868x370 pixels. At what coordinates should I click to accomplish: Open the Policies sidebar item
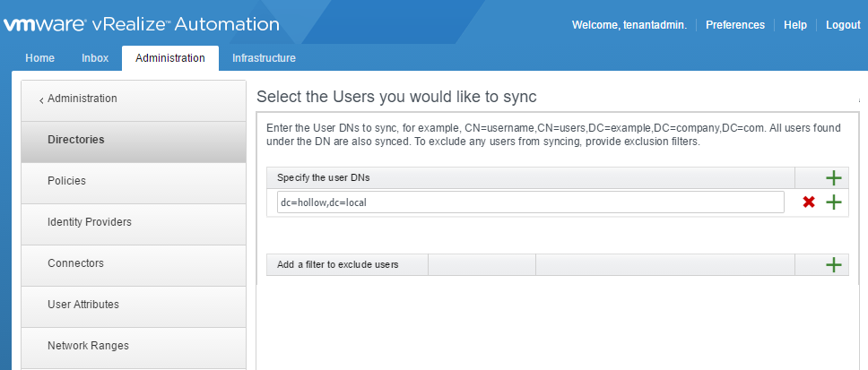[67, 181]
